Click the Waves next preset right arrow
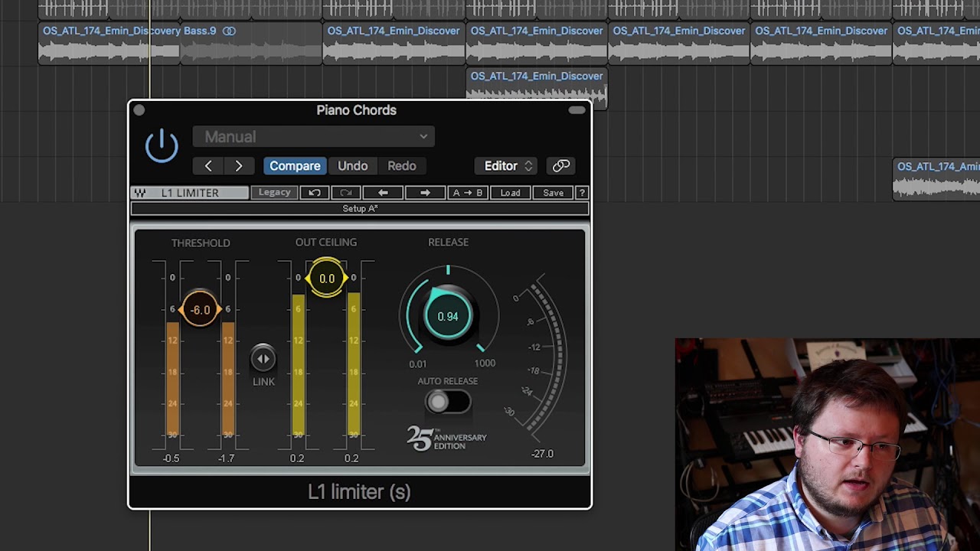 coord(425,193)
